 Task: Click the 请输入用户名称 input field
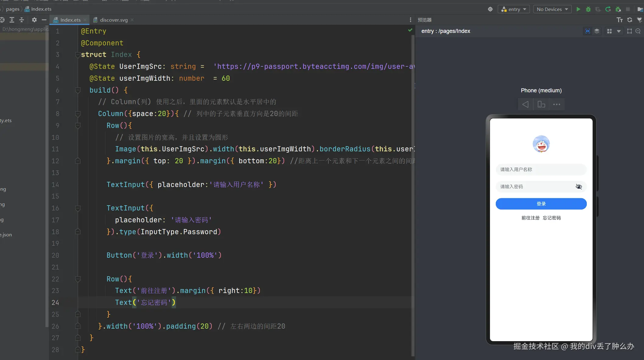pos(541,169)
